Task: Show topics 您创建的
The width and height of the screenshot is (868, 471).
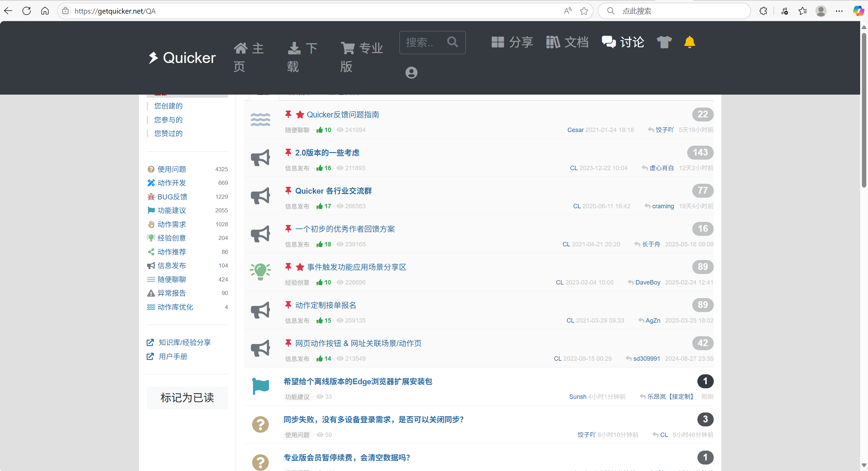Action: (x=168, y=106)
